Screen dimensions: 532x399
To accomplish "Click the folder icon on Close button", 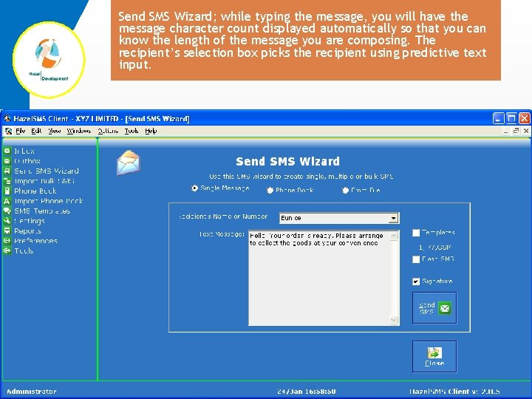I will coord(434,353).
